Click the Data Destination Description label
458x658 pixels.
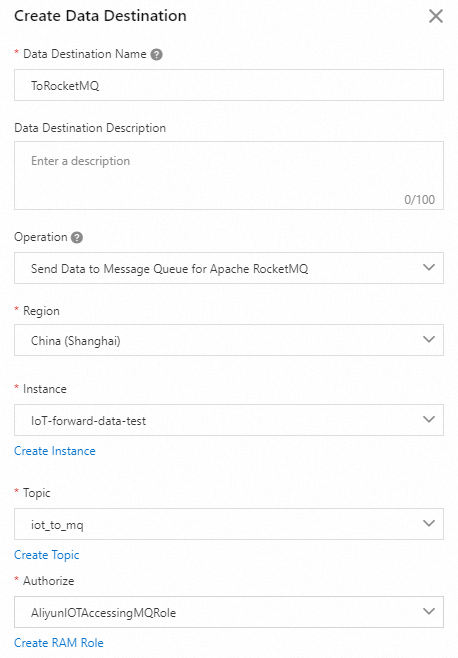[90, 128]
